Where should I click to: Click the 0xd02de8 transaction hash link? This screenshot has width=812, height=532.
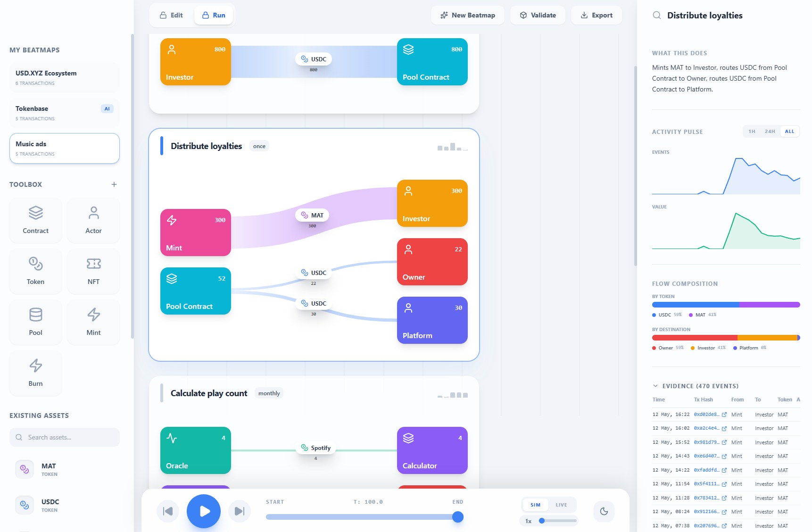[x=706, y=415]
